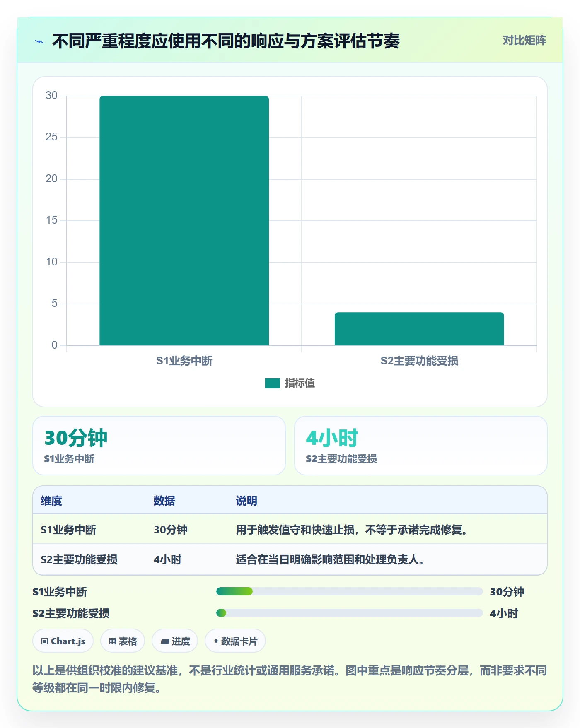Image resolution: width=580 pixels, height=728 pixels.
Task: Click the 对比矩阵 label in the header
Action: [524, 41]
